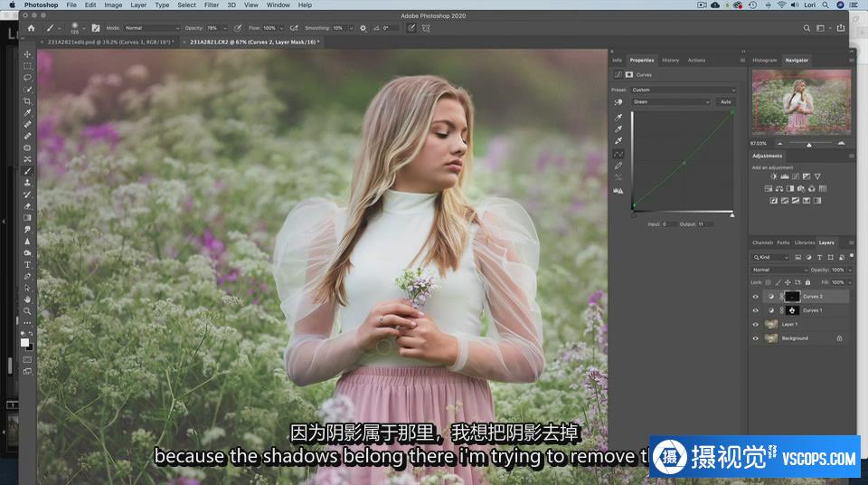The width and height of the screenshot is (868, 485).
Task: Select the Gradient tool
Action: (27, 218)
